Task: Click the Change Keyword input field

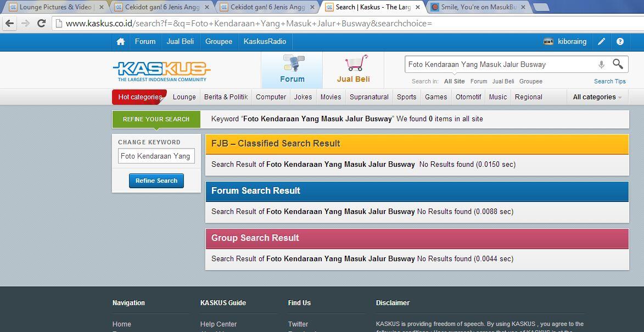Action: click(x=156, y=156)
